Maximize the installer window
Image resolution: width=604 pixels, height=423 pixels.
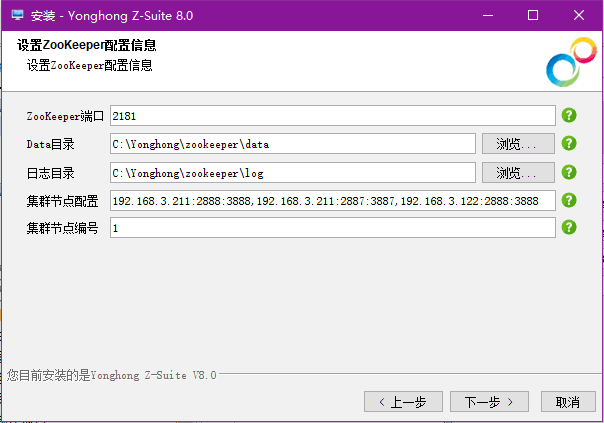[x=533, y=15]
